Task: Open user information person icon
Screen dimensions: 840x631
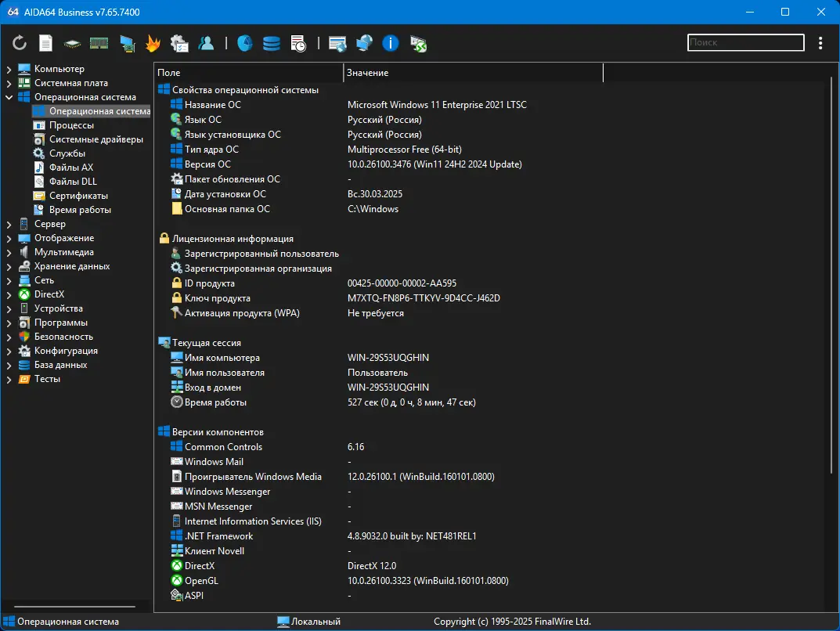Action: pos(207,43)
